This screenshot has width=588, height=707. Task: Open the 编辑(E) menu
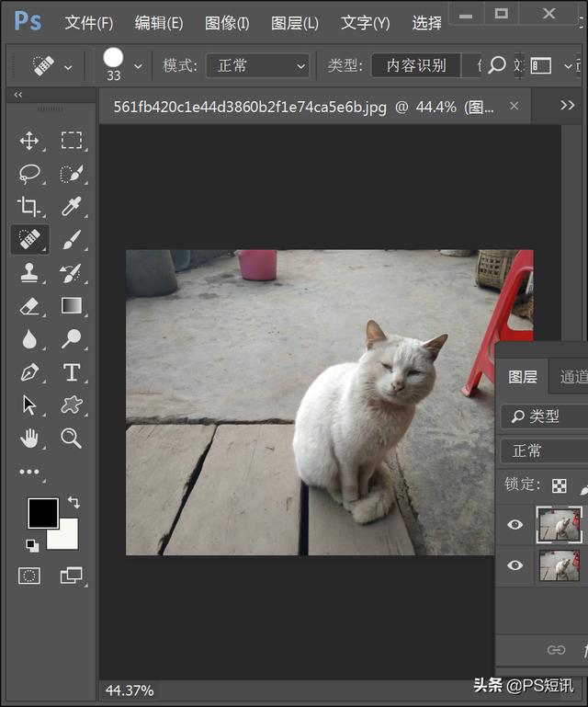159,23
